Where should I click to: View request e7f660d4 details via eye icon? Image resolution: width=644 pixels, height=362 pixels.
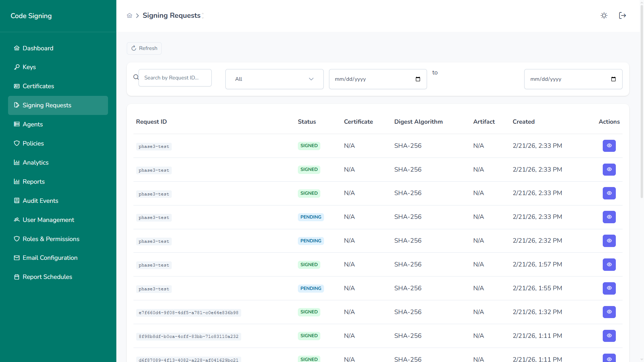(609, 312)
